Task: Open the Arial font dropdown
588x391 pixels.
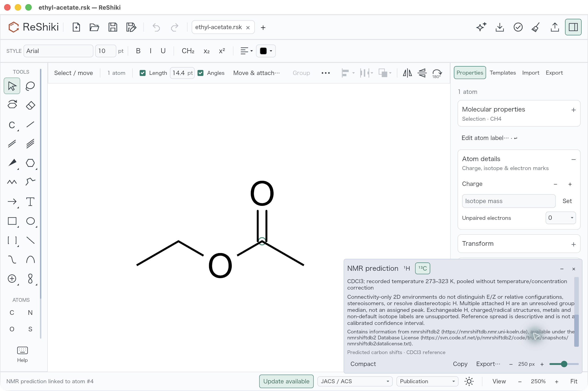Action: [58, 51]
